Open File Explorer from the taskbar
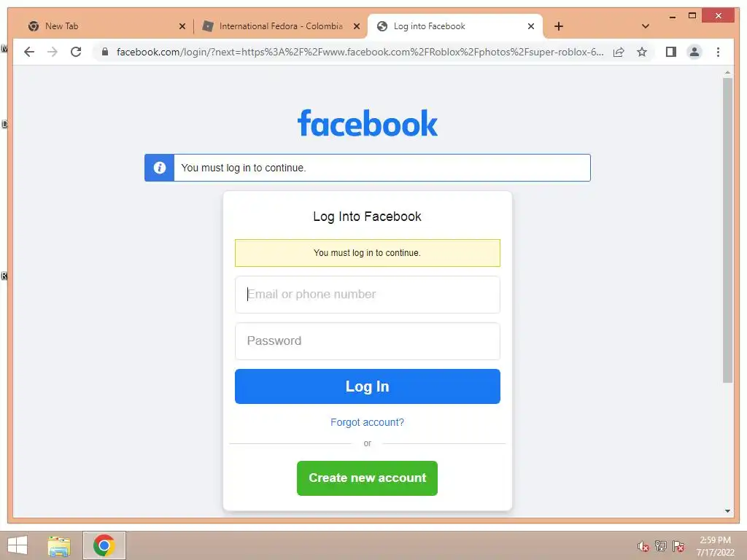 pyautogui.click(x=59, y=545)
